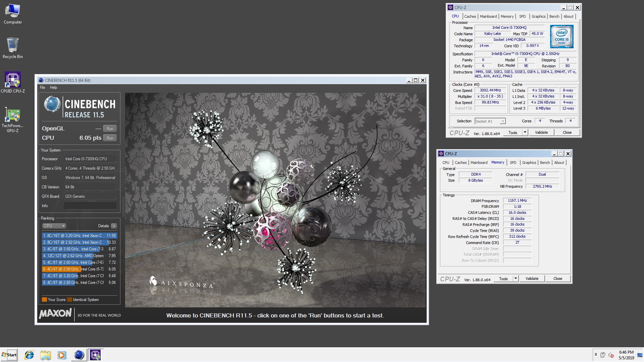Viewport: 644px width, 362px height.
Task: Click the lower CPU-Z window title icon
Action: [441, 154]
